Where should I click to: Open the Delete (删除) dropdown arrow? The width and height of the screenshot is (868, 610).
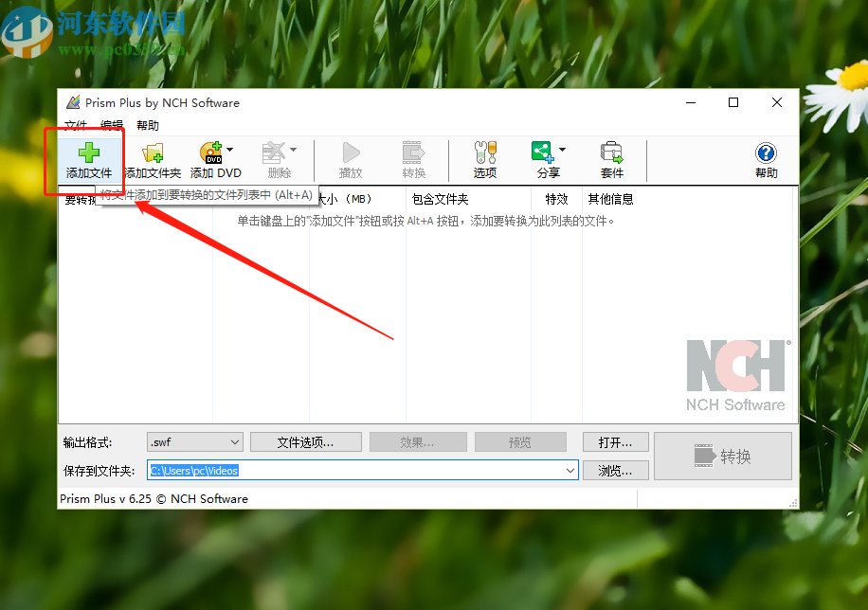coord(294,150)
